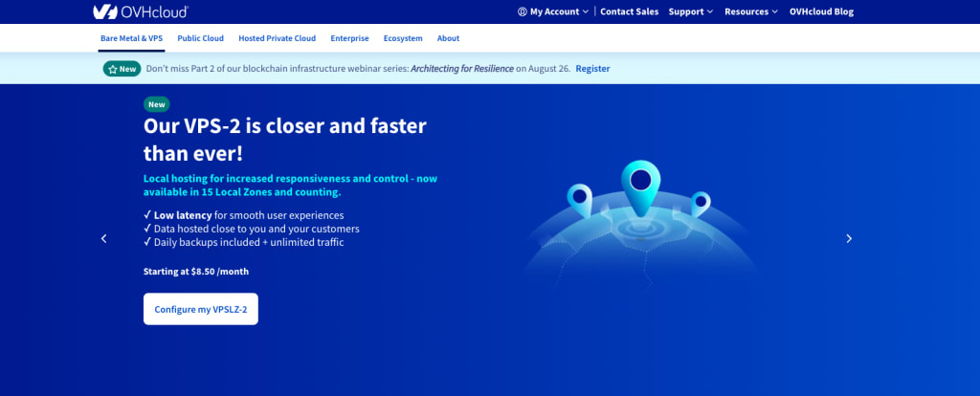Open the Contact Sales link
The width and height of the screenshot is (980, 396).
click(630, 11)
